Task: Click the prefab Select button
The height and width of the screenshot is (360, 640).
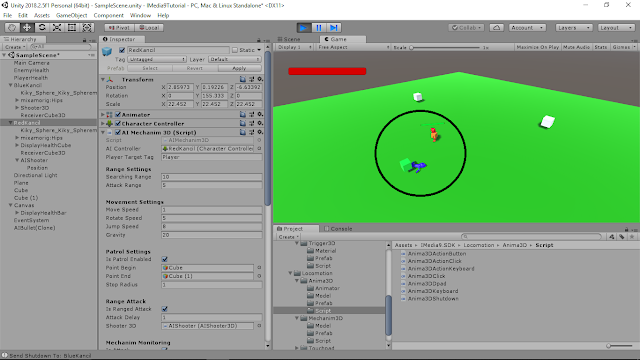Action: (x=150, y=68)
